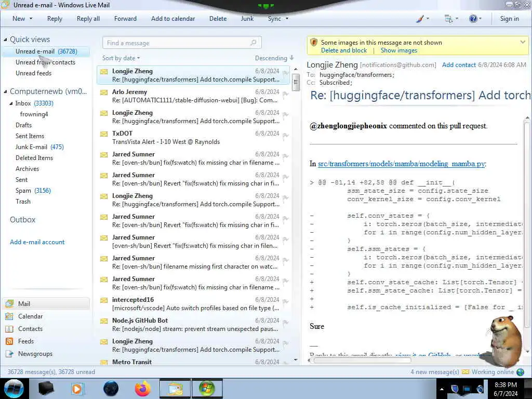Open the menus icon in toolbar
The height and width of the screenshot is (399, 532).
tap(448, 19)
